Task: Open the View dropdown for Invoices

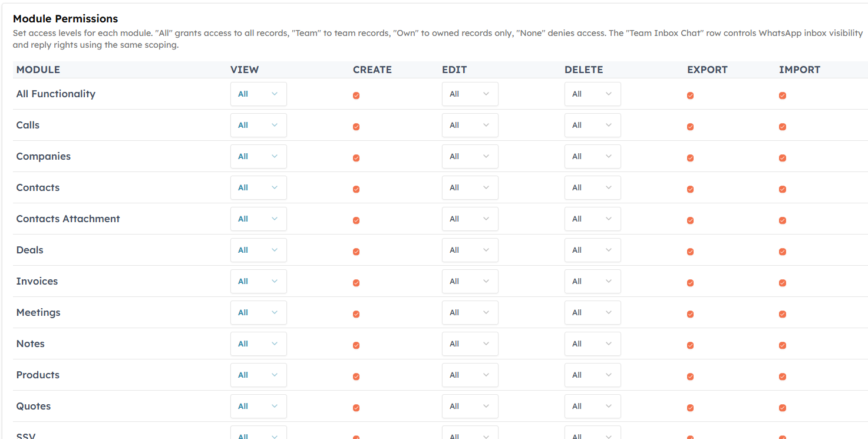Action: click(x=258, y=281)
